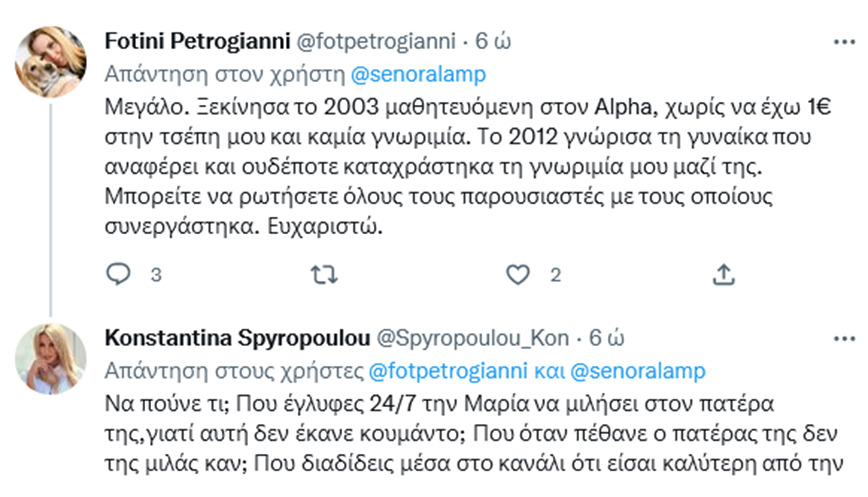The height and width of the screenshot is (497, 868).
Task: Like Fotini's tweet with the heart icon
Action: point(517,274)
